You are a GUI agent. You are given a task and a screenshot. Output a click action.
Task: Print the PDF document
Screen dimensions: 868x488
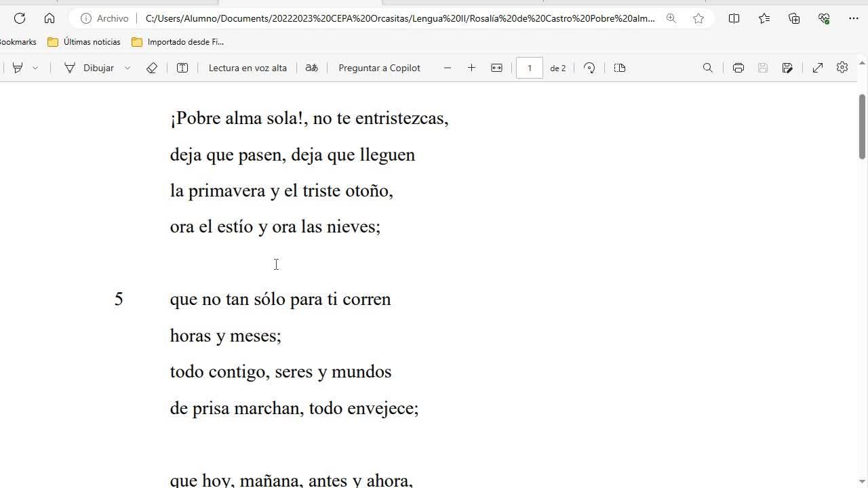point(738,68)
